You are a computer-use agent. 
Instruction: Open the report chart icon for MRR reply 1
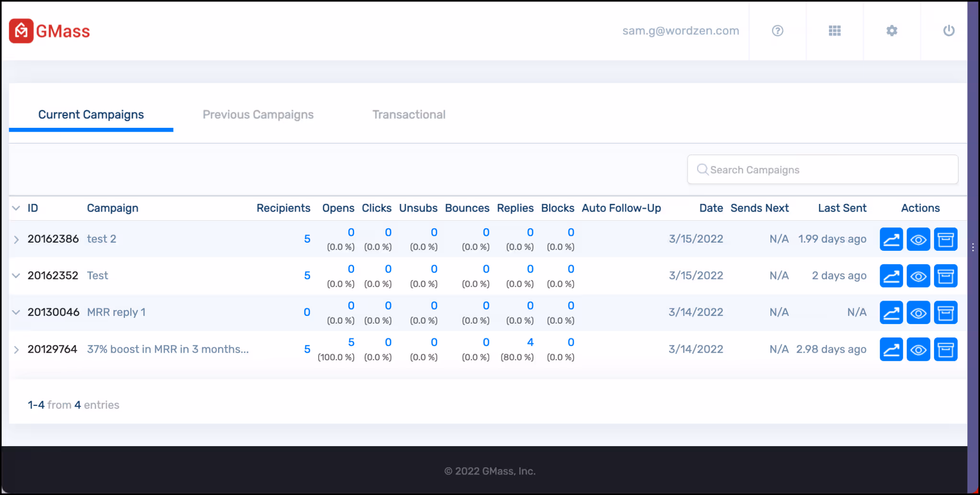point(891,312)
